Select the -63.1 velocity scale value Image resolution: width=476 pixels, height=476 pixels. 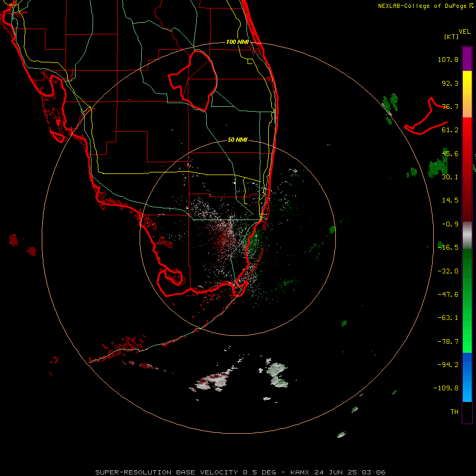(448, 318)
